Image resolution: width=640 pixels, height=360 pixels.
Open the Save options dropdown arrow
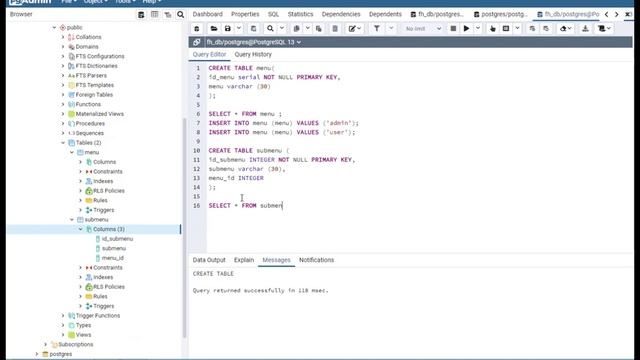[x=239, y=29]
